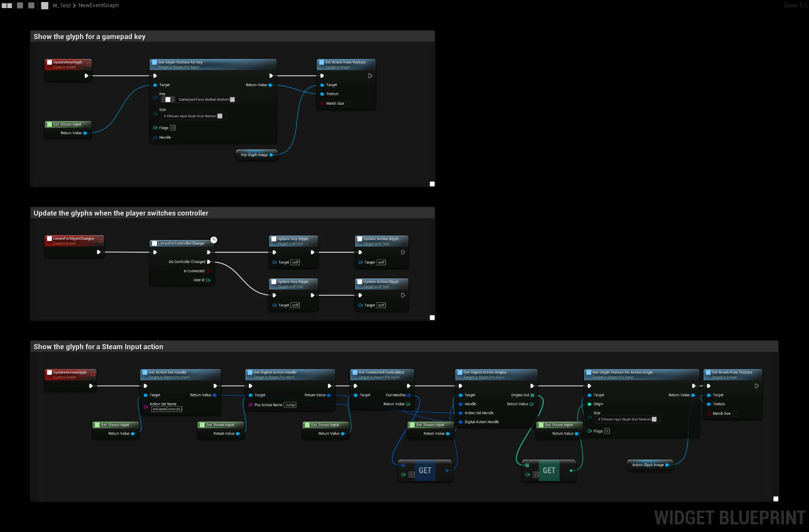Click the key selector button left of Gamepad Face Button Bottom
The width and height of the screenshot is (809, 532).
(168, 99)
